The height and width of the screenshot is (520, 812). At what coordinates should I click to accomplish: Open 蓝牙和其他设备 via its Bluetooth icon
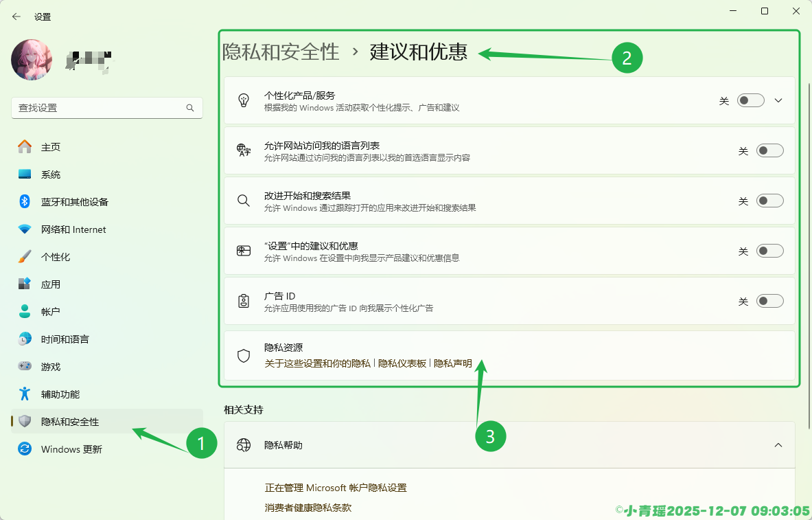tap(25, 202)
